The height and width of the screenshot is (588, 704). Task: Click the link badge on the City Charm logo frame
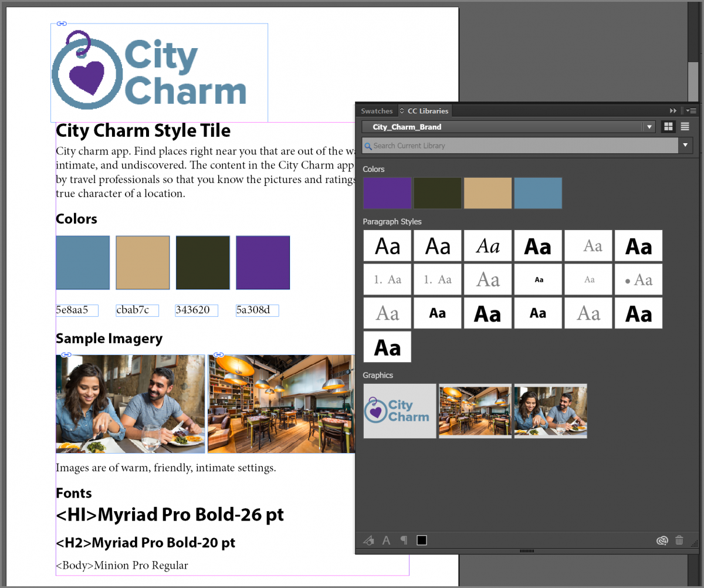point(62,24)
